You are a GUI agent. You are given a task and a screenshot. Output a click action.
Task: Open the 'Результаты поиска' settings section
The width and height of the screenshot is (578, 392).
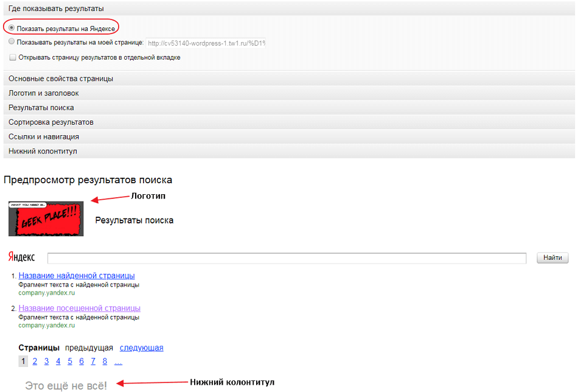[x=41, y=108]
